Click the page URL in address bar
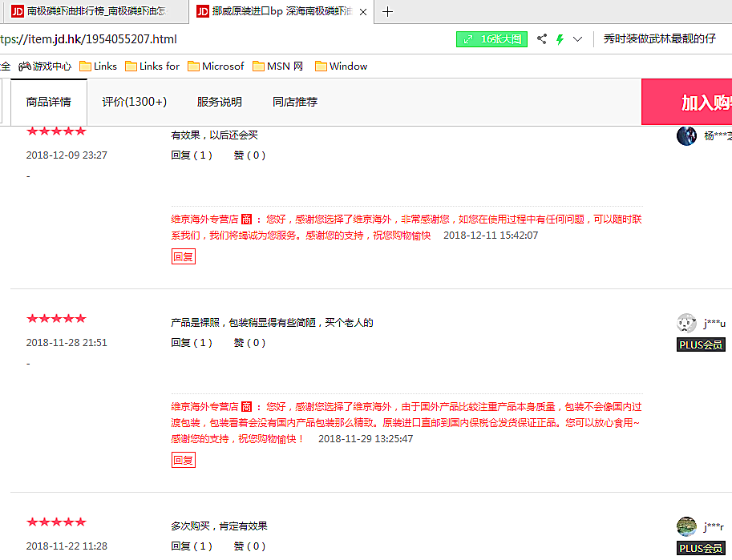732x560 pixels. (88, 39)
